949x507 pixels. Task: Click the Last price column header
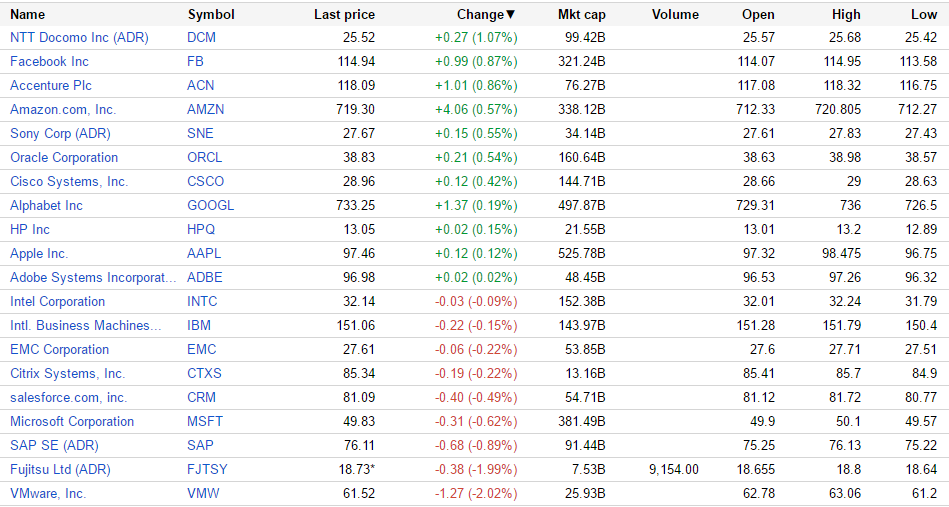344,14
